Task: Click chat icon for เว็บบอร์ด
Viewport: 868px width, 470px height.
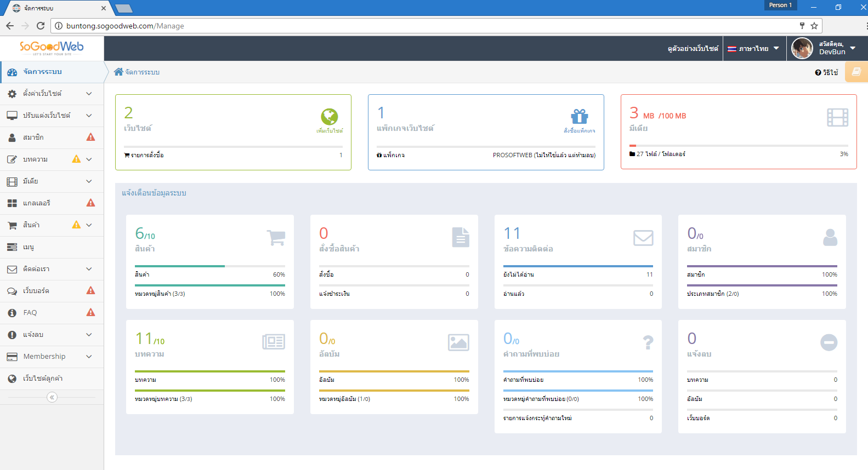Action: pos(12,291)
